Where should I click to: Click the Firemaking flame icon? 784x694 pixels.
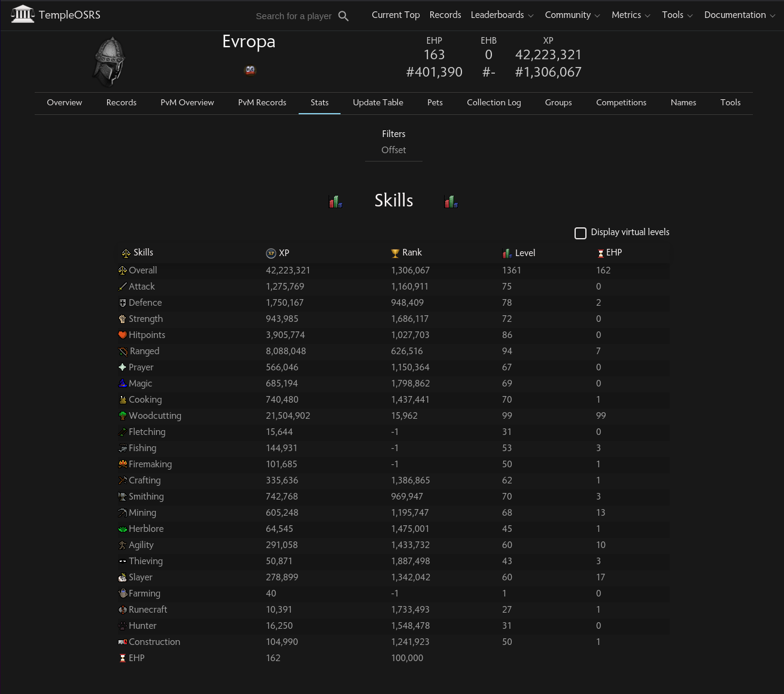pos(123,464)
